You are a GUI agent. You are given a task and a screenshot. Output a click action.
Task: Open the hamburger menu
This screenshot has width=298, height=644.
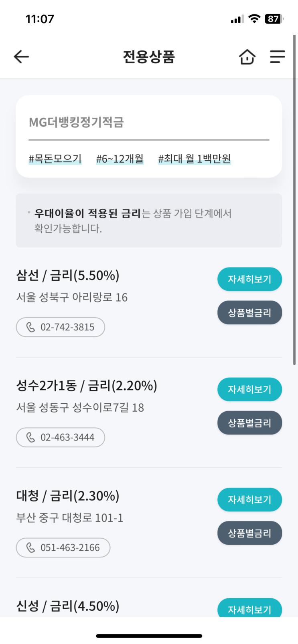click(x=277, y=57)
